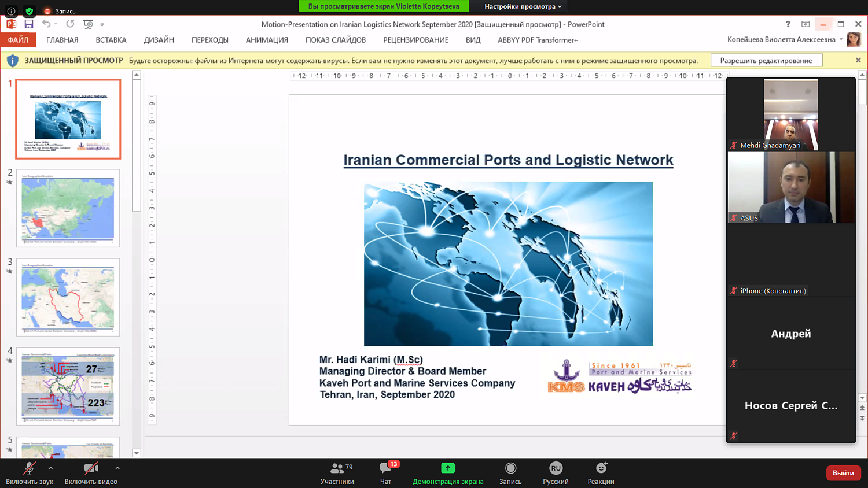Open the ВСТАВКА ribbon tab
The width and height of the screenshot is (868, 488).
111,40
